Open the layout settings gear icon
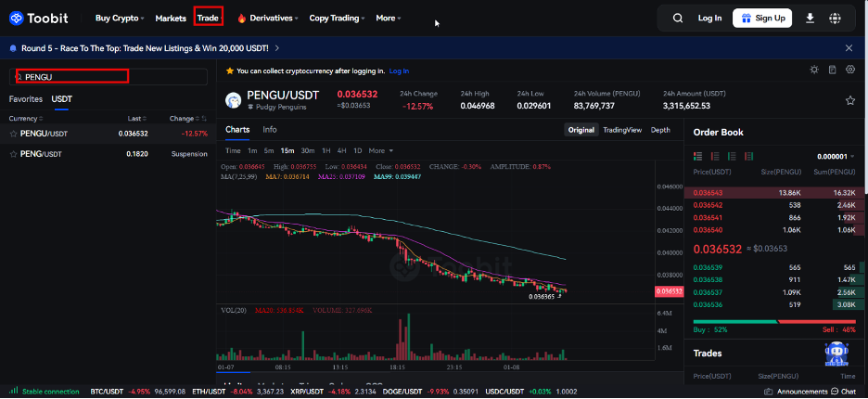868x399 pixels. pos(850,70)
